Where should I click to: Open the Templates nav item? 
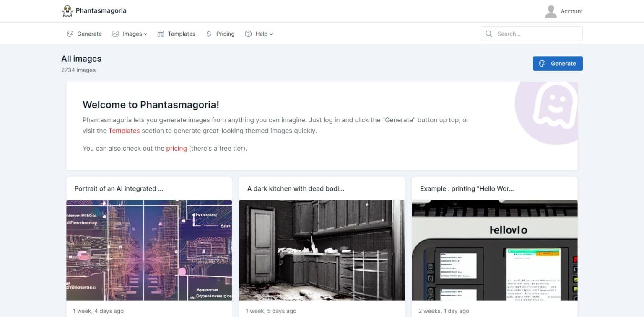pos(181,34)
